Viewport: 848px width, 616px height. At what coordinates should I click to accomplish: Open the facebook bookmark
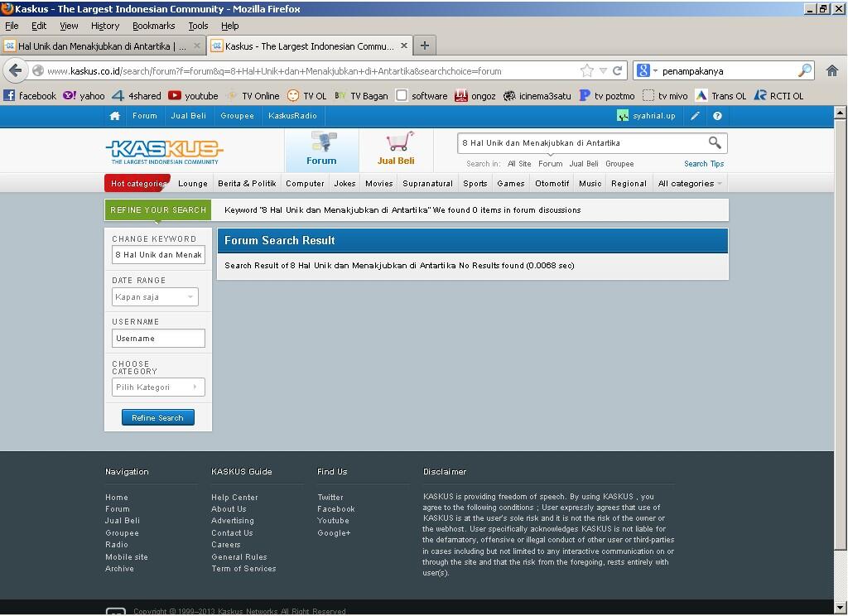pyautogui.click(x=30, y=96)
